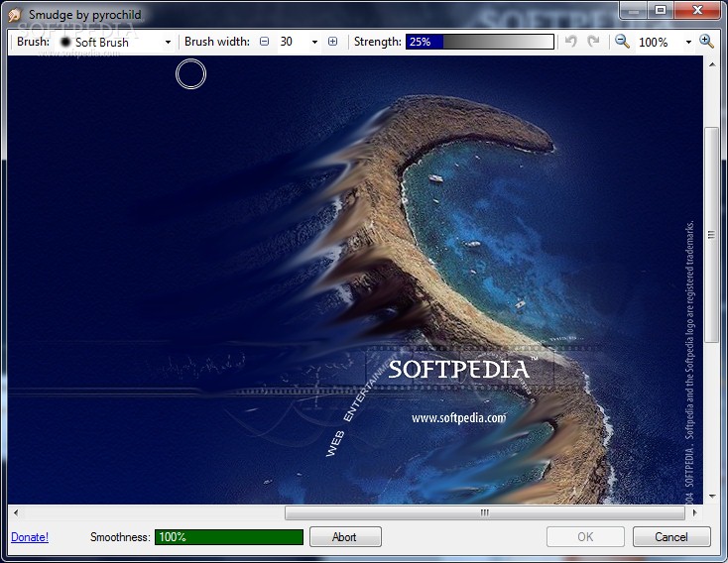Image resolution: width=728 pixels, height=563 pixels.
Task: Increase brush width with the plus icon
Action: [x=332, y=42]
